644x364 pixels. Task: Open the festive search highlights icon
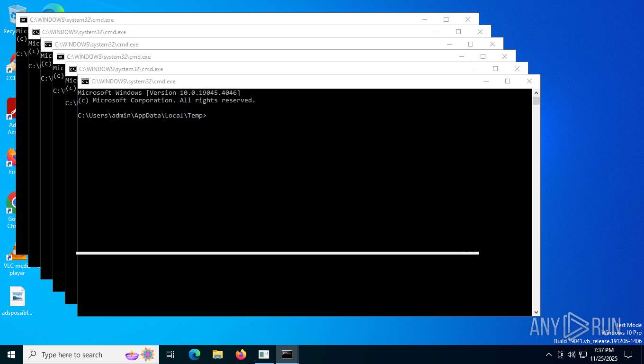click(141, 355)
